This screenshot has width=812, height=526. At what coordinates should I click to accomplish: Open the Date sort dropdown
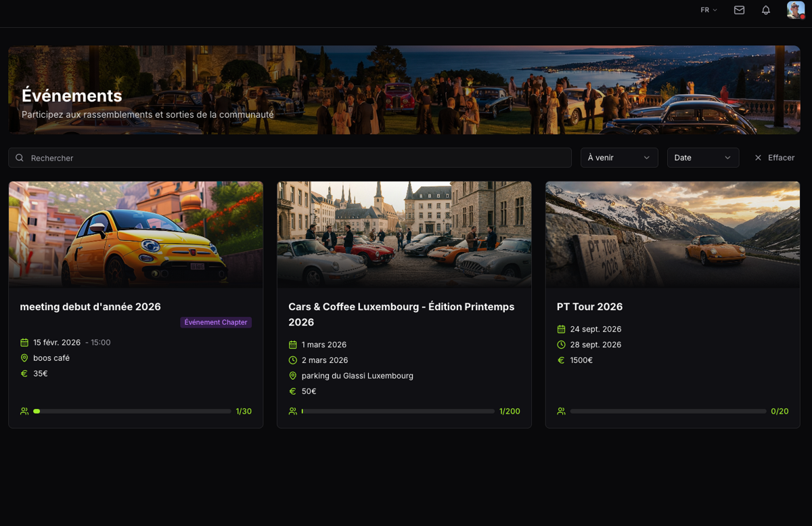702,158
